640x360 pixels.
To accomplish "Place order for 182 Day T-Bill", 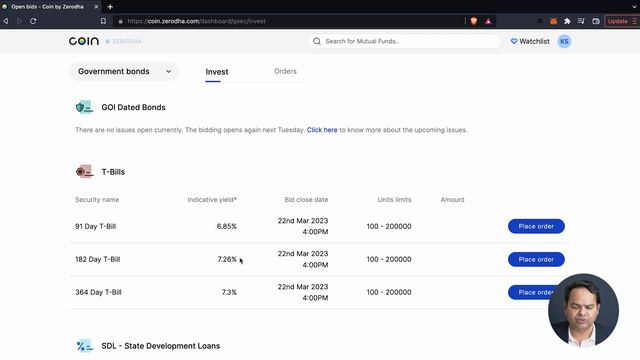I will pyautogui.click(x=536, y=259).
